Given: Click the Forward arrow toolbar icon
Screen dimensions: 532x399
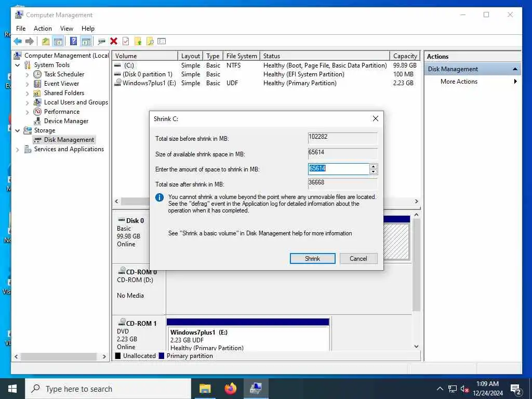Looking at the screenshot, I should tap(30, 42).
